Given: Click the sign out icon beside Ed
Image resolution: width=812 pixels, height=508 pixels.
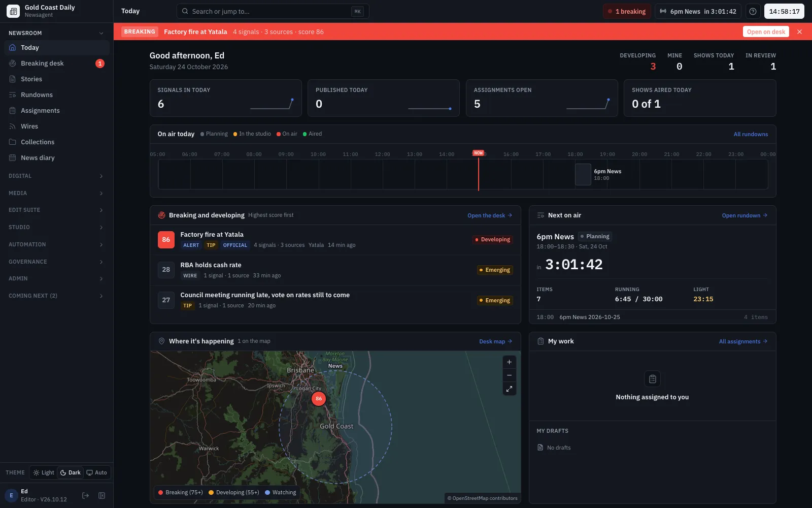Looking at the screenshot, I should point(85,495).
